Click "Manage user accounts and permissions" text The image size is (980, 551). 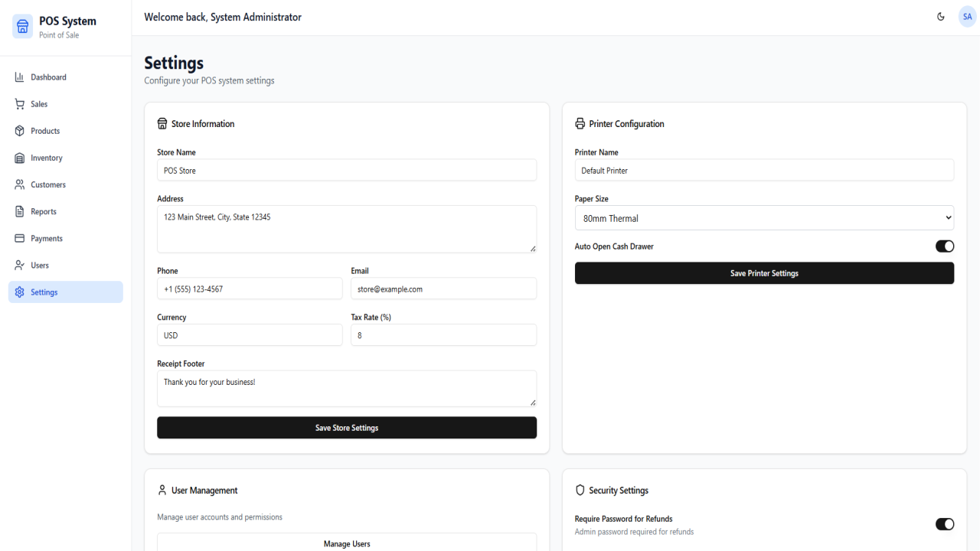pos(220,517)
